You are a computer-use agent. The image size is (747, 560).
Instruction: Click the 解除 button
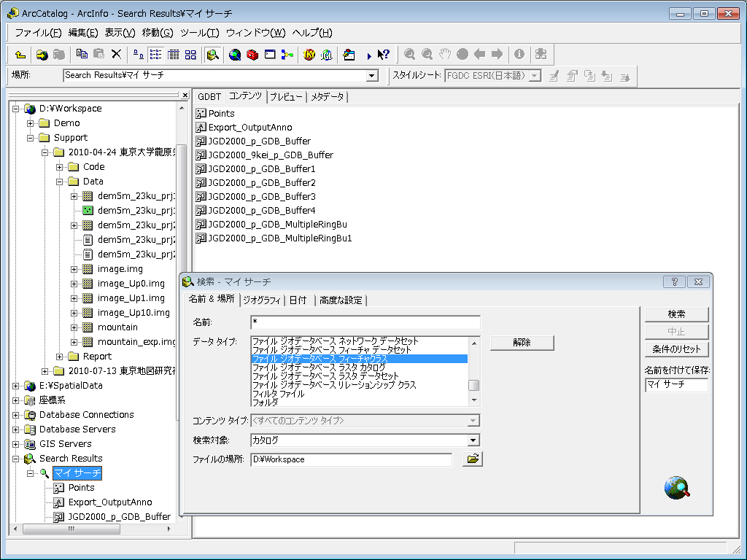pos(522,343)
